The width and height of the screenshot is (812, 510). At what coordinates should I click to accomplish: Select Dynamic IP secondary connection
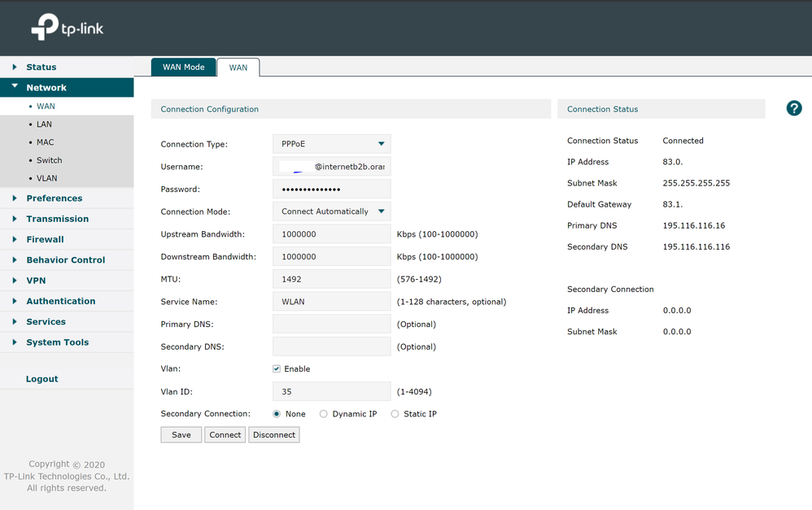(324, 414)
